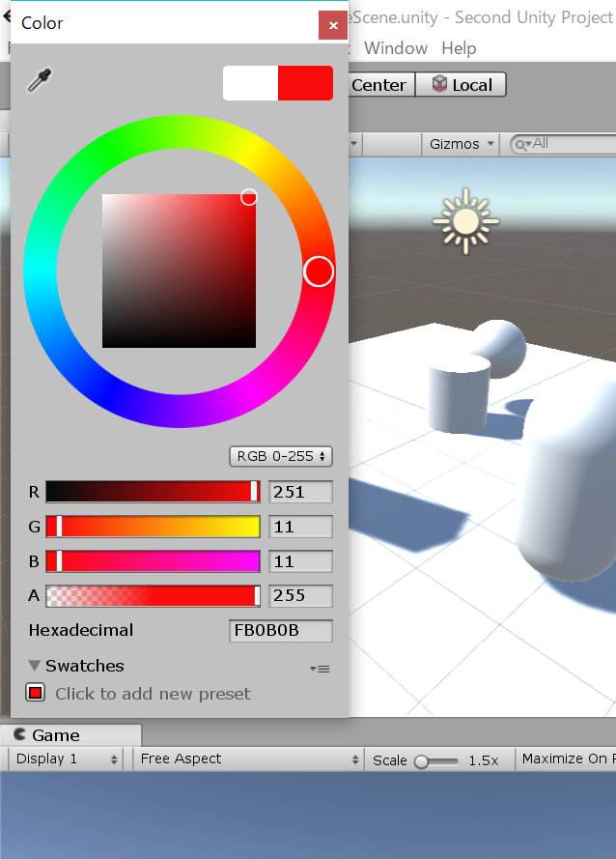Open the Swatches options menu icon
616x859 pixels.
coord(320,669)
